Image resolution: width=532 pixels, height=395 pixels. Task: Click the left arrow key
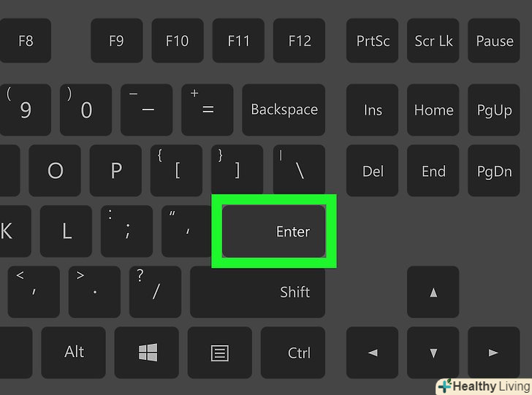372,352
